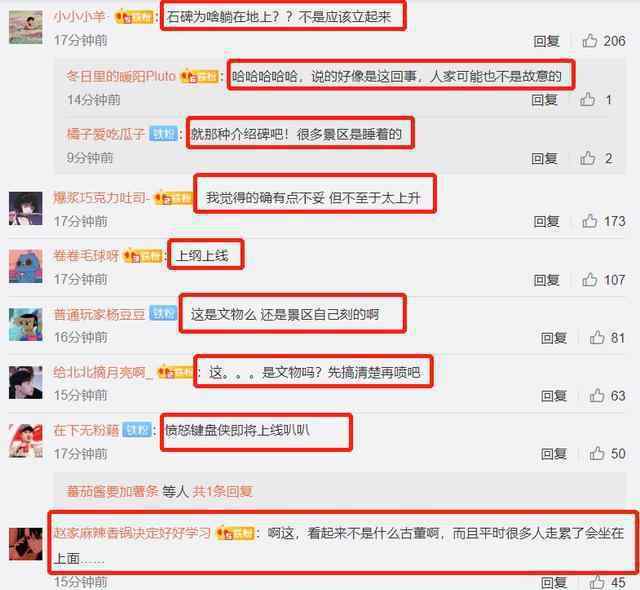The height and width of the screenshot is (590, 640).
Task: Like the 上纲上线 comment
Action: [590, 279]
